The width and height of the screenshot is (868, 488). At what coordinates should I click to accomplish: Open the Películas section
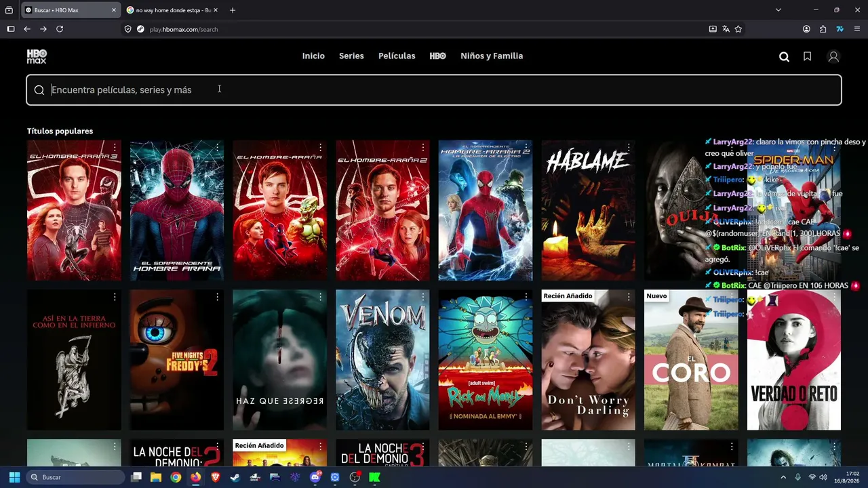coord(397,56)
